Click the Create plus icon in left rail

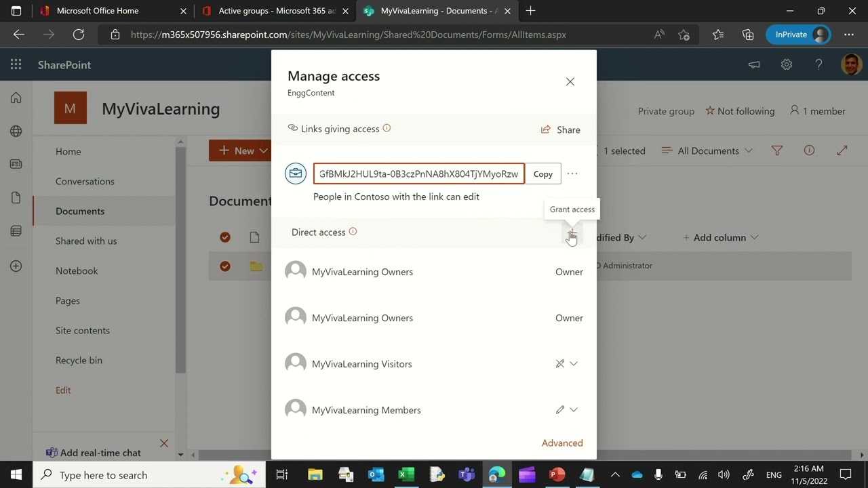tap(16, 266)
